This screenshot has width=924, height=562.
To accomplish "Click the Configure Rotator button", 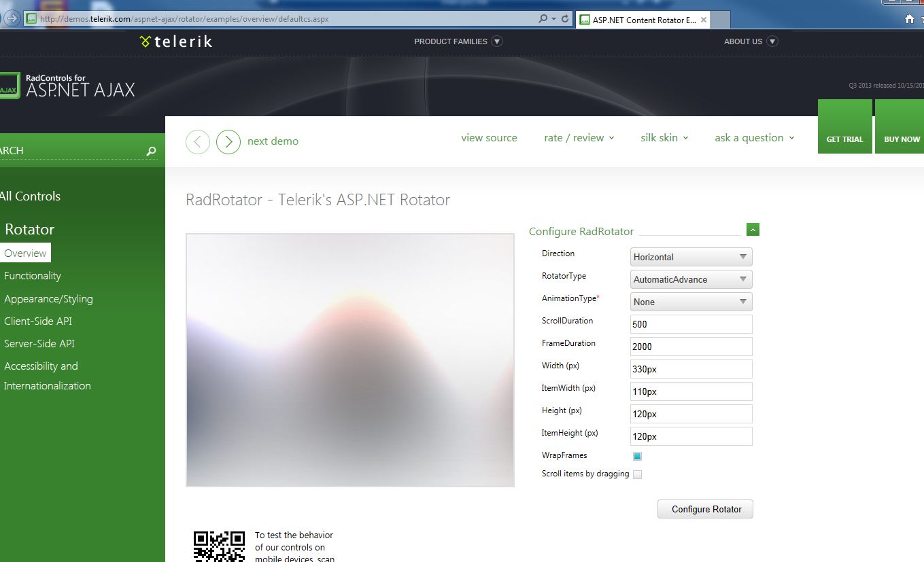I will (705, 509).
